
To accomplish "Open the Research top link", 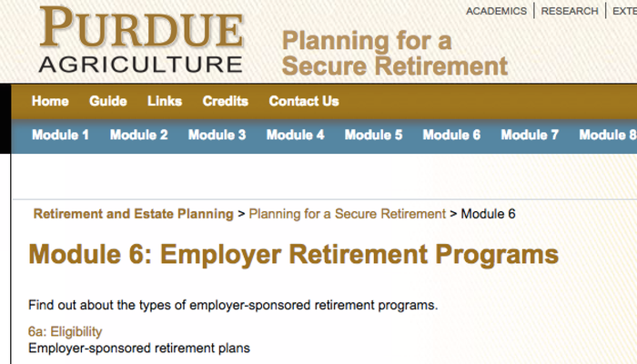I will [570, 11].
